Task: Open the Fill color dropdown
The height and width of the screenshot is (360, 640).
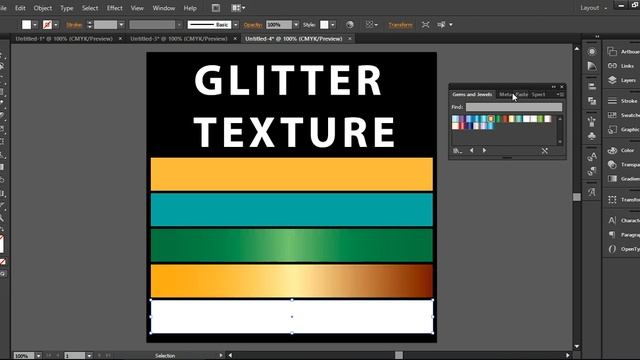Action: pyautogui.click(x=35, y=25)
